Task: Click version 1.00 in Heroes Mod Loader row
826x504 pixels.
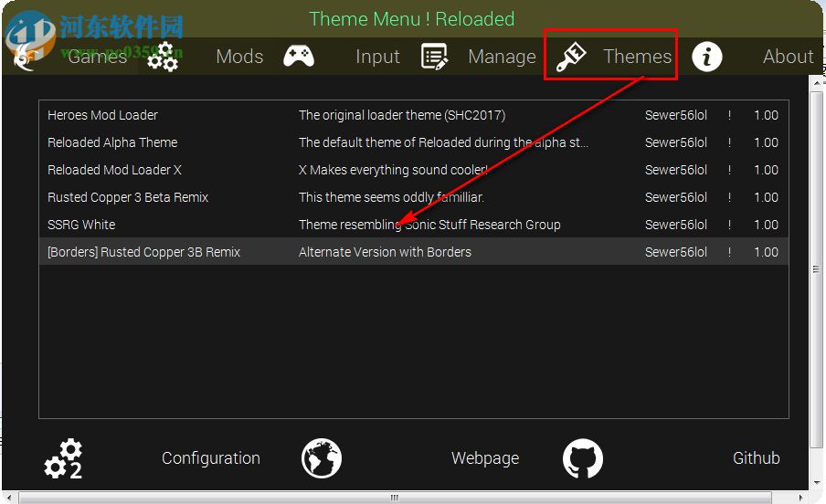Action: click(766, 115)
